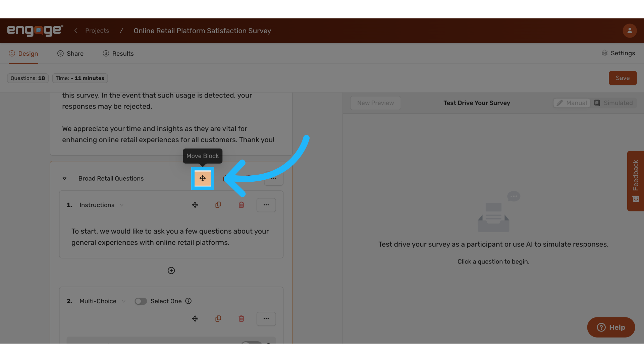Select Manual test drive mode

tap(572, 103)
